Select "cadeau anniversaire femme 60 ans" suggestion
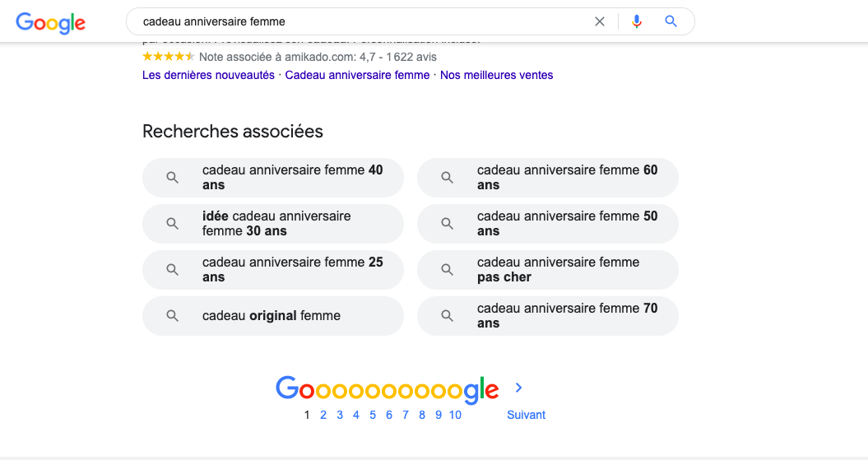This screenshot has height=460, width=868. point(567,178)
